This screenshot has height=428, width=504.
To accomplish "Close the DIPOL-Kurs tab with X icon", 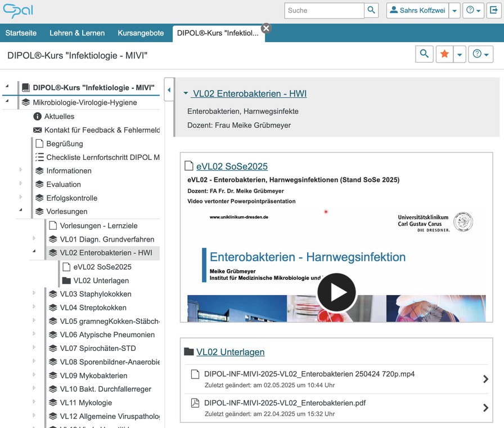I will [x=266, y=28].
